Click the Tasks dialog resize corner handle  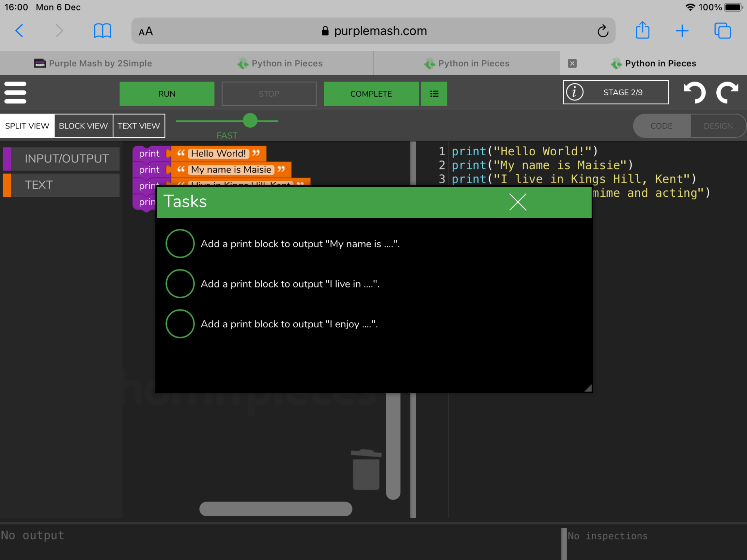588,388
